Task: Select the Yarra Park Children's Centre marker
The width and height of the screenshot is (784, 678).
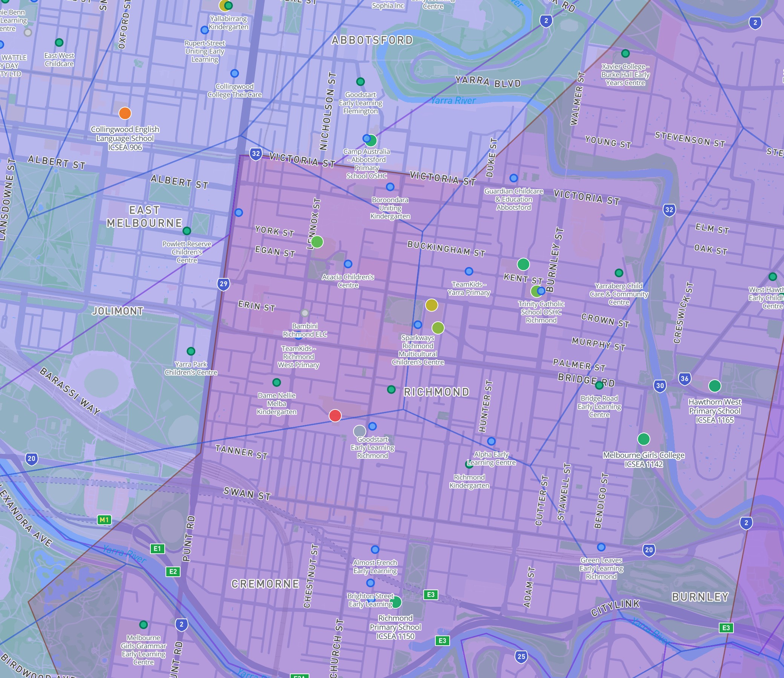Action: [191, 351]
